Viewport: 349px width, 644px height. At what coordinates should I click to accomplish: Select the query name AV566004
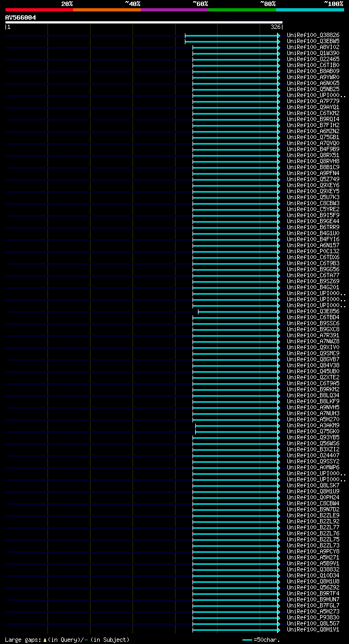tap(21, 17)
